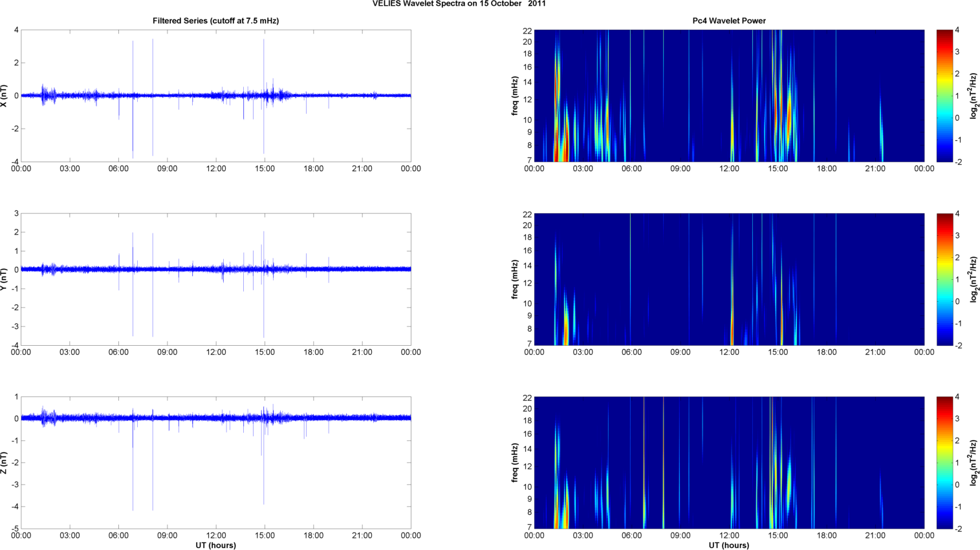Click freq (mHz) label of bottom spectrogram
The image size is (980, 550).
tap(515, 463)
